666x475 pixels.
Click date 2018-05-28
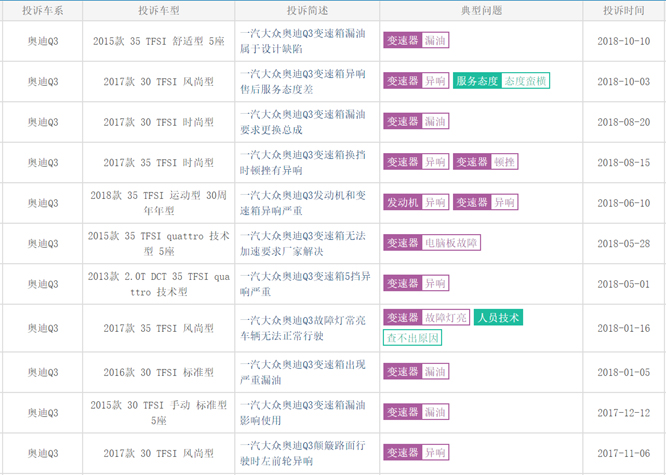[624, 243]
